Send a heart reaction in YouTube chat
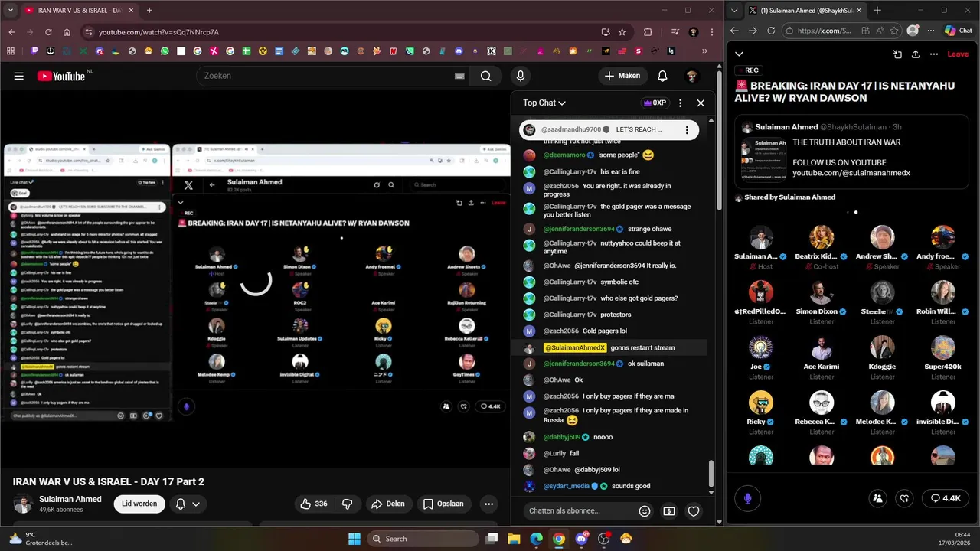Screen dimensions: 980x551 coord(694,511)
